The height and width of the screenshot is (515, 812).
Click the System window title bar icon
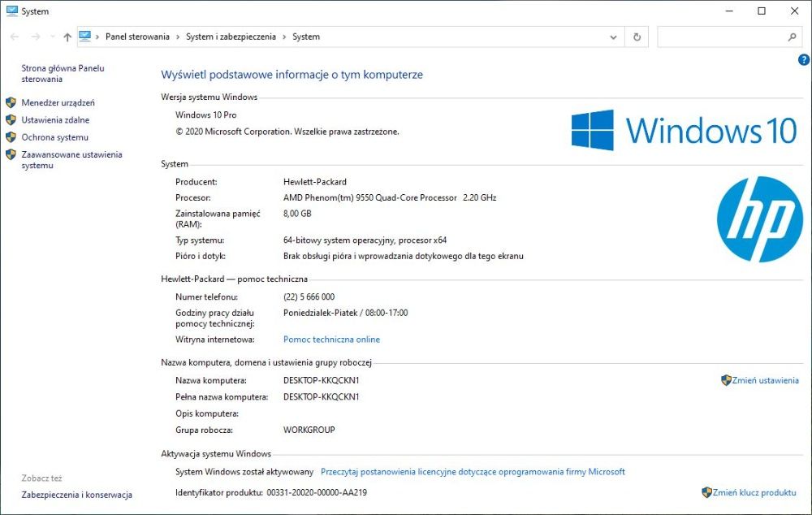pos(12,11)
